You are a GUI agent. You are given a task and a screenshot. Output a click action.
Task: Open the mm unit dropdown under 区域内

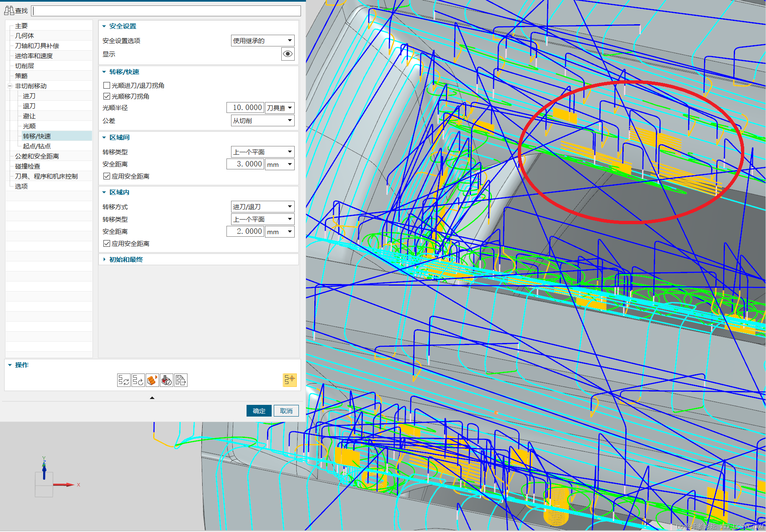(280, 232)
